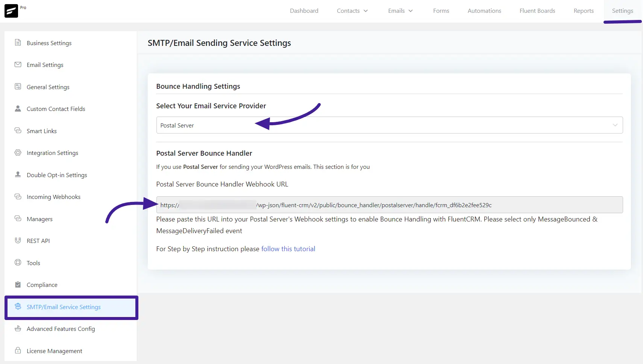Click the Bounce Handler Webhook URL field
This screenshot has width=643, height=364.
(x=390, y=205)
